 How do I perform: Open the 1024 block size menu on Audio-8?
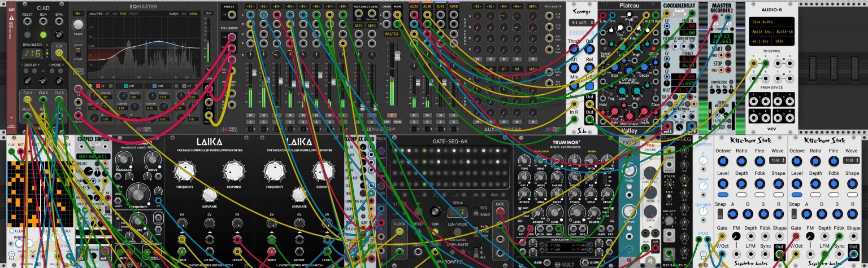[x=783, y=41]
